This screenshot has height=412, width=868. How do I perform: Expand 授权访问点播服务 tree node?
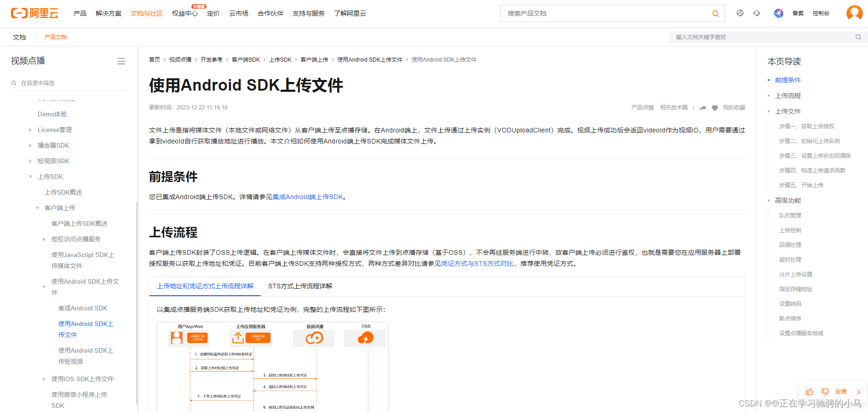[44, 240]
